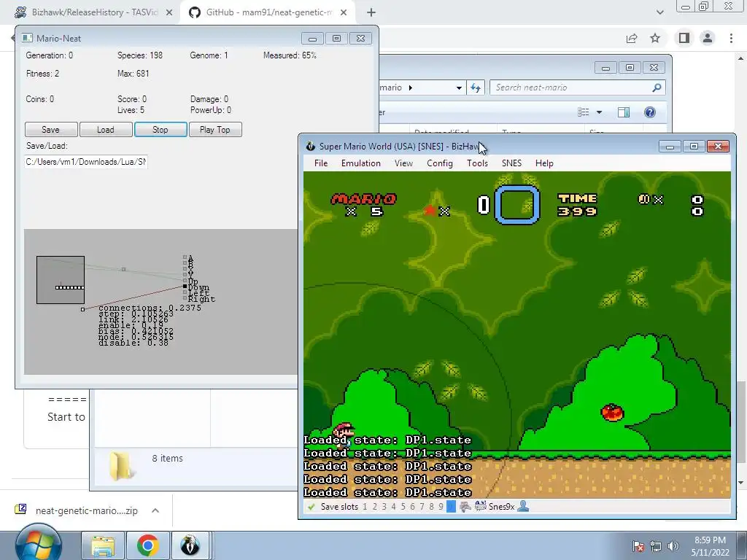Click the network tray icon
This screenshot has width=747, height=560.
(x=656, y=546)
